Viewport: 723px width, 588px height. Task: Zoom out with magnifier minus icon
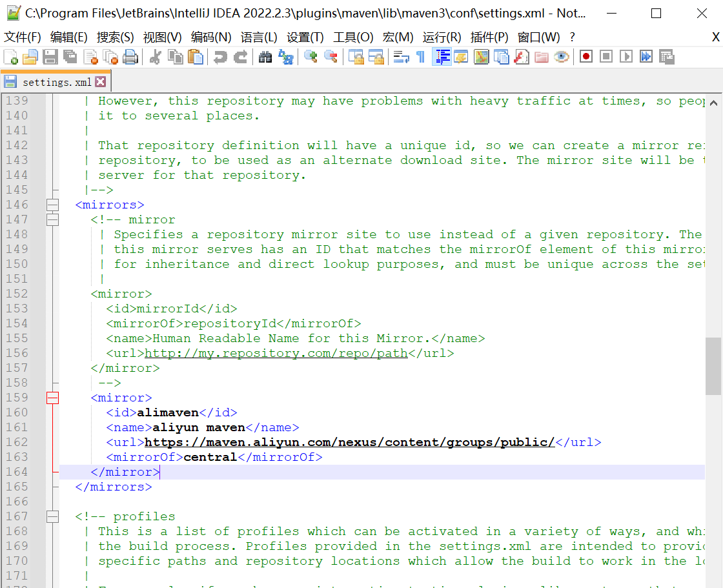331,57
